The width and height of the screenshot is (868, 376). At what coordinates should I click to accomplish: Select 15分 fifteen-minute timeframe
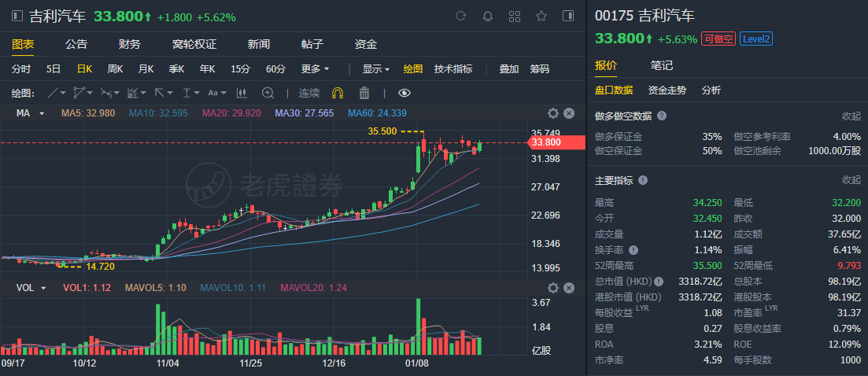coord(241,69)
